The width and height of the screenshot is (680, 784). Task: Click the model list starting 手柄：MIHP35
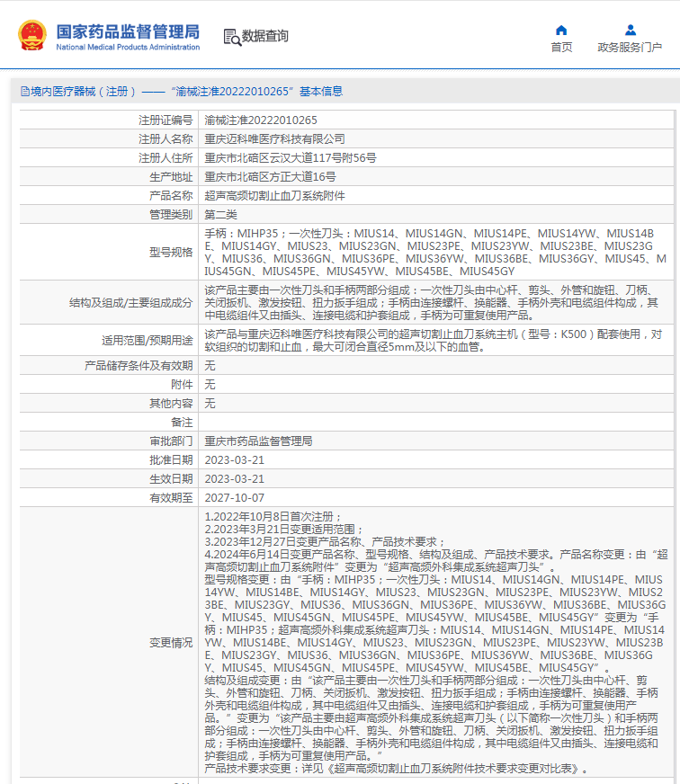(435, 253)
